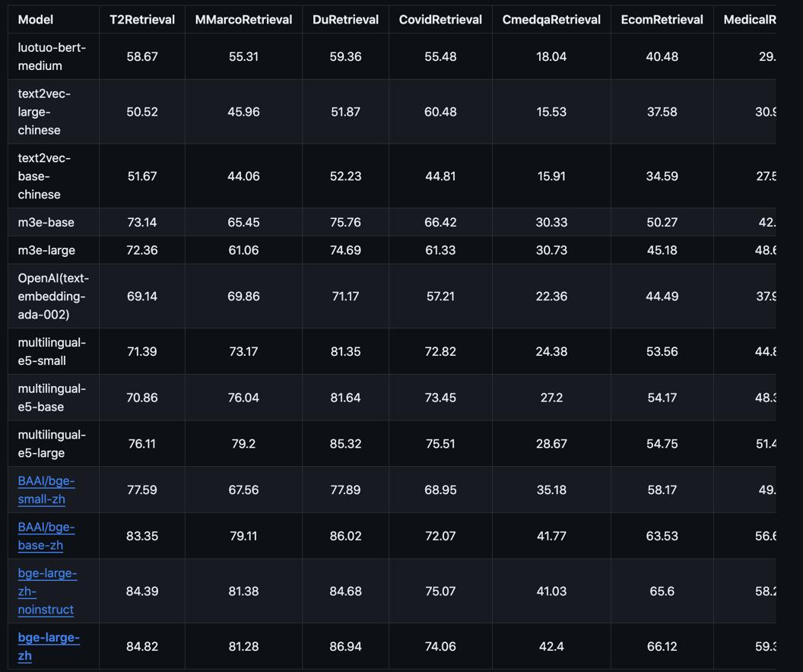Click the value 69.14 for OpenAI ada-002
The image size is (803, 672).
click(142, 296)
